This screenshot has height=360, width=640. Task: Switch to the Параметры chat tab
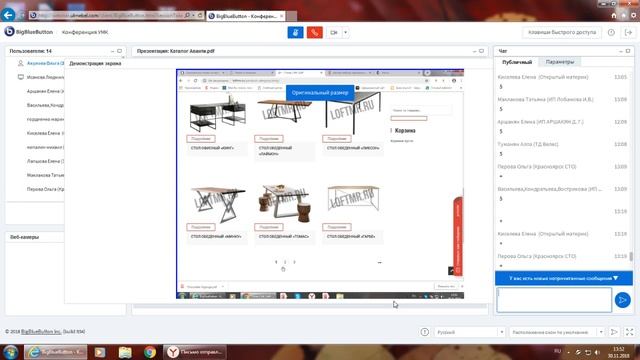560,62
